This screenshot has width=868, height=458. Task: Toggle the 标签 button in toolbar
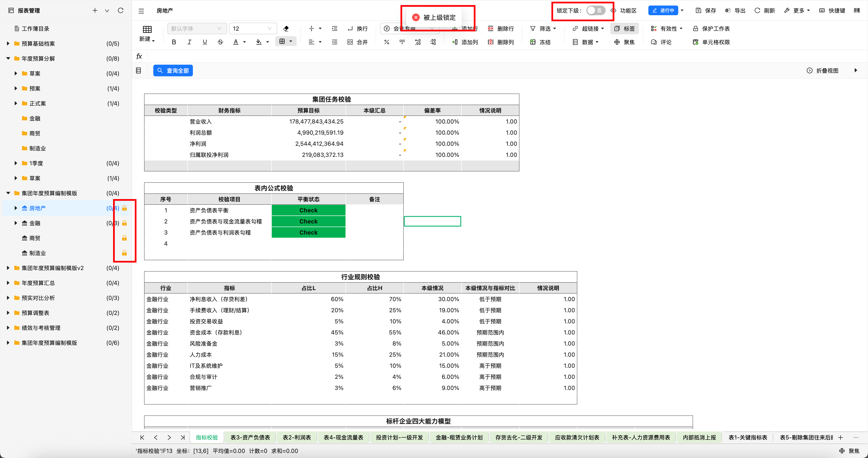624,29
